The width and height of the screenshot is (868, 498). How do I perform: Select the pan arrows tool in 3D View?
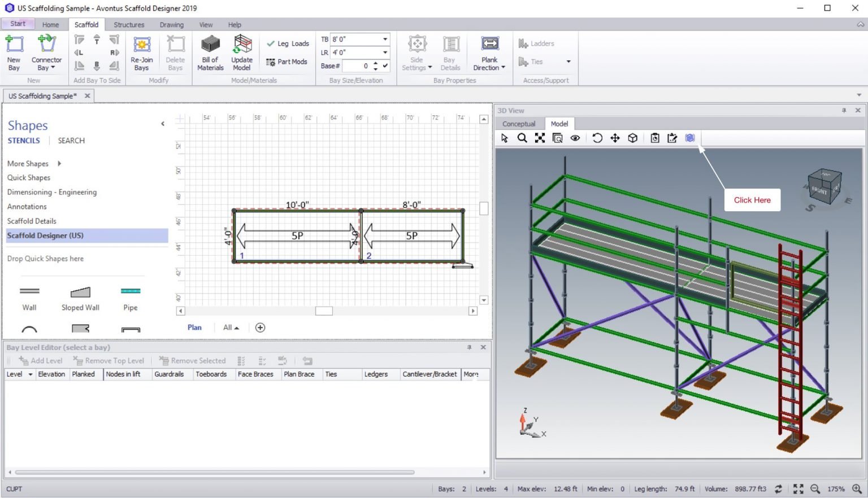615,138
